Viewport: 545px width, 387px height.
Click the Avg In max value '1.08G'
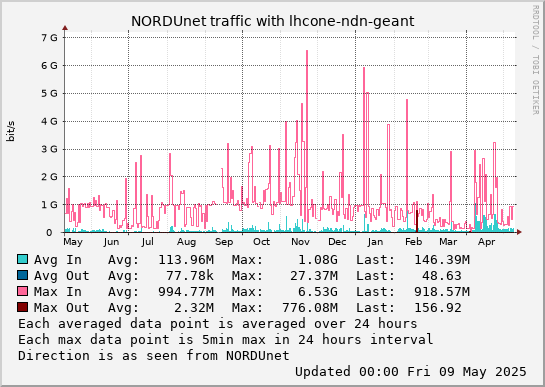[318, 259]
